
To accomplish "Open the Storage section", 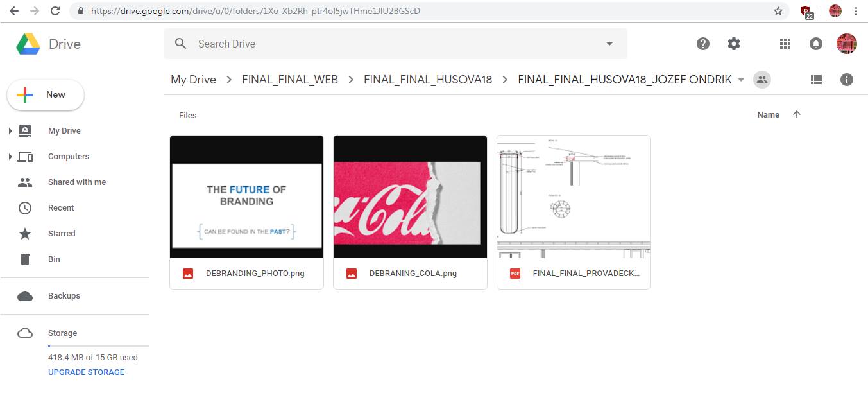I will 62,333.
